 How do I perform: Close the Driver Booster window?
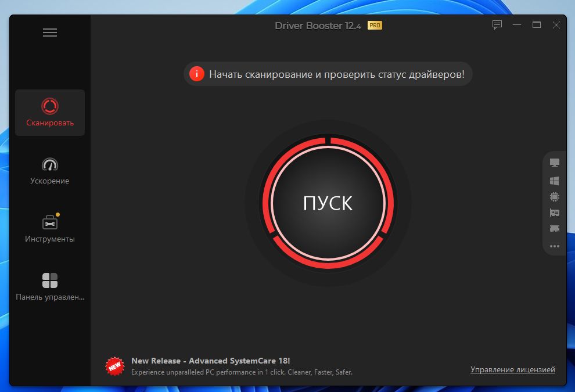click(x=556, y=25)
